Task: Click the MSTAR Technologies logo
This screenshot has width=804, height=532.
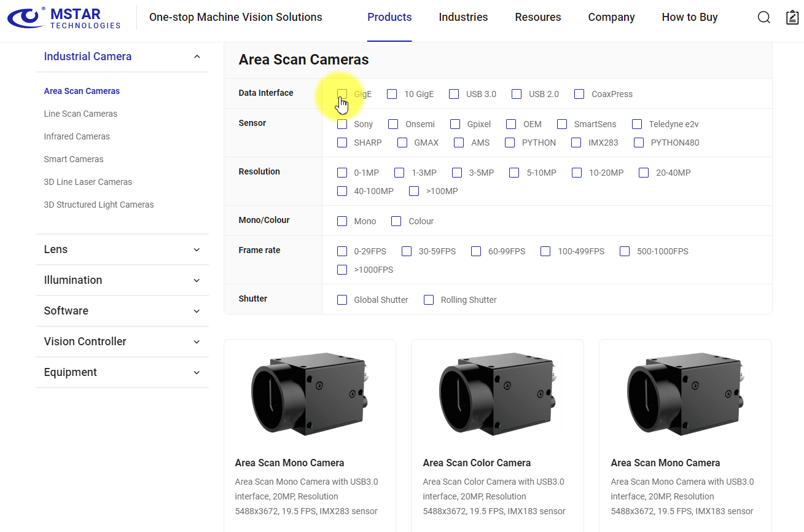Action: (64, 18)
